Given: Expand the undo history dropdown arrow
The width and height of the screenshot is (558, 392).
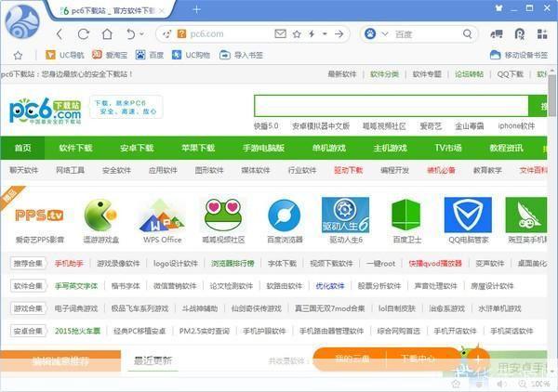Looking at the screenshot, I should [x=141, y=34].
